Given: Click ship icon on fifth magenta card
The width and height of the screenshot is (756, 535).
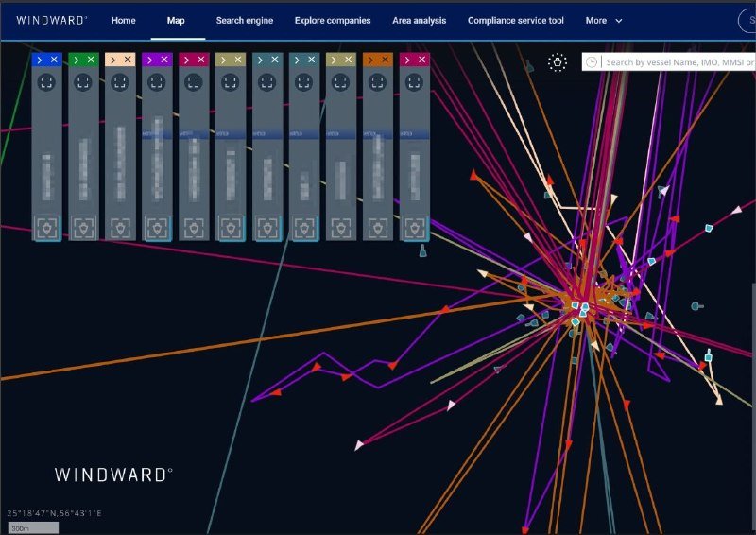Looking at the screenshot, I should 194,228.
